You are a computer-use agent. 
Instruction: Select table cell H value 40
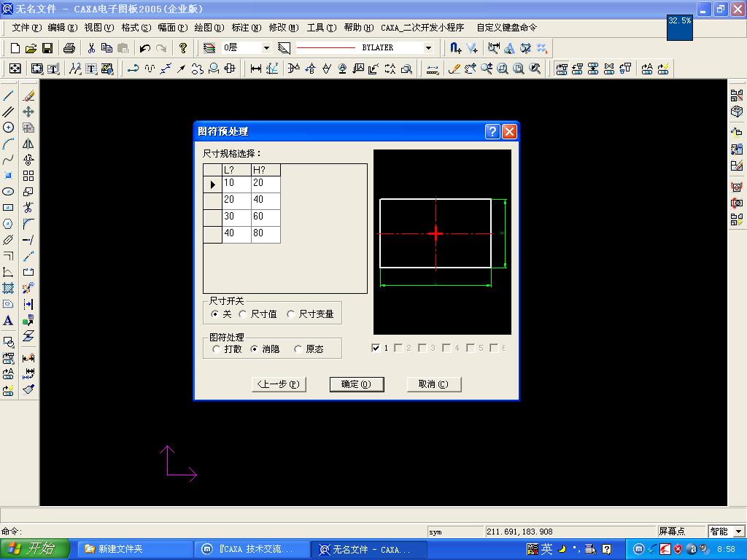pos(266,200)
